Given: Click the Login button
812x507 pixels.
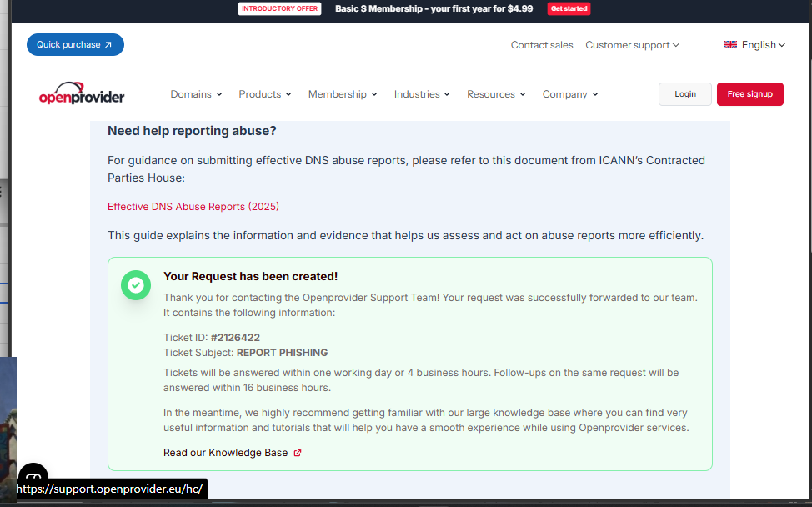Looking at the screenshot, I should click(x=684, y=93).
